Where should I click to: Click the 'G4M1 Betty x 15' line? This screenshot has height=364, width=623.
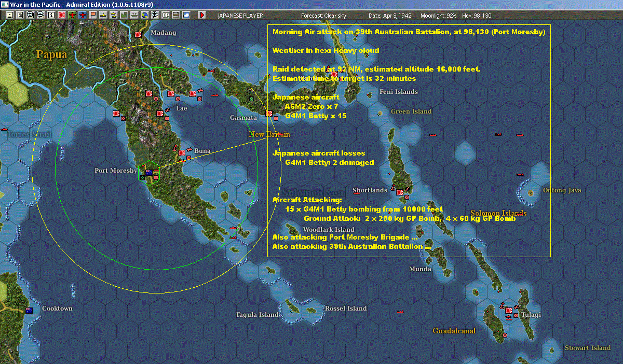(316, 116)
